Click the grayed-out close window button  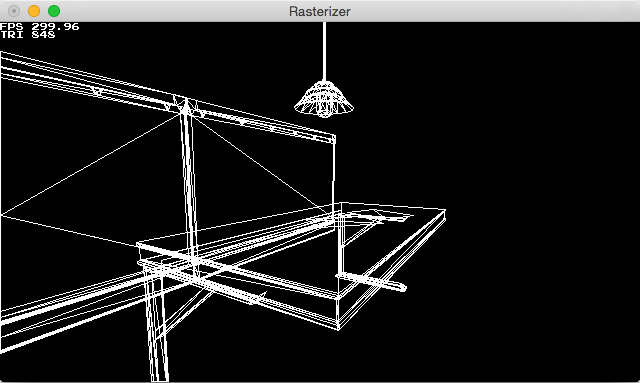(14, 11)
